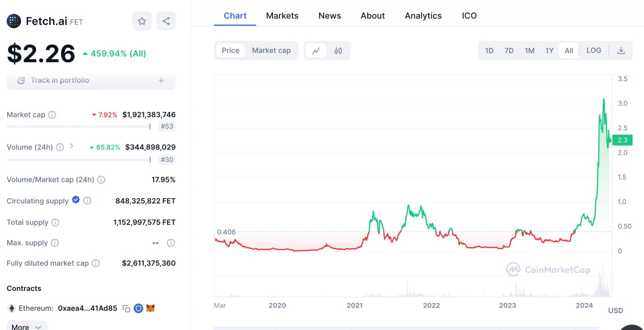Open Volume (24h) info icon
Screen dimensions: 644x330
[60, 147]
